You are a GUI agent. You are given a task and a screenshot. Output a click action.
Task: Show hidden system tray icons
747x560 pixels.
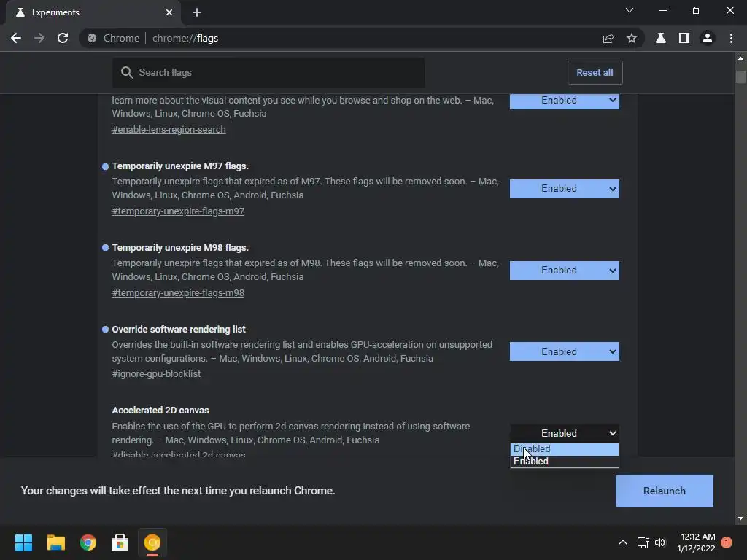point(623,542)
